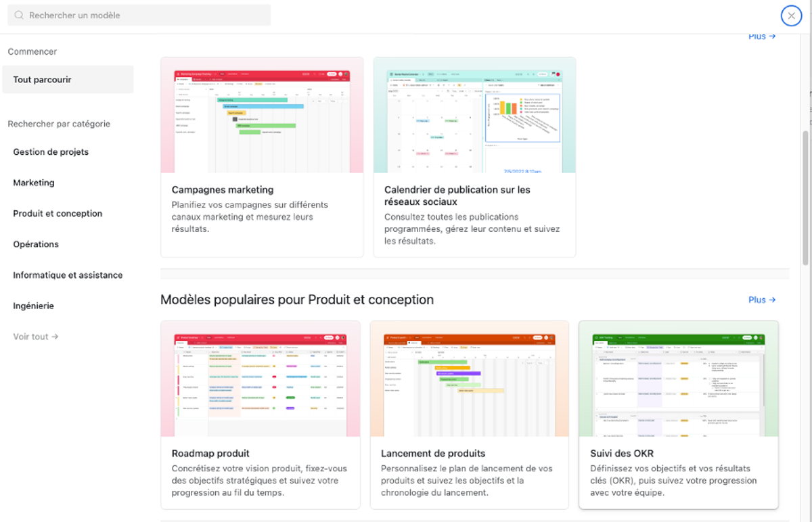Select the 'Produit et conception' category
Screen dimensions: 812x522
pyautogui.click(x=57, y=213)
